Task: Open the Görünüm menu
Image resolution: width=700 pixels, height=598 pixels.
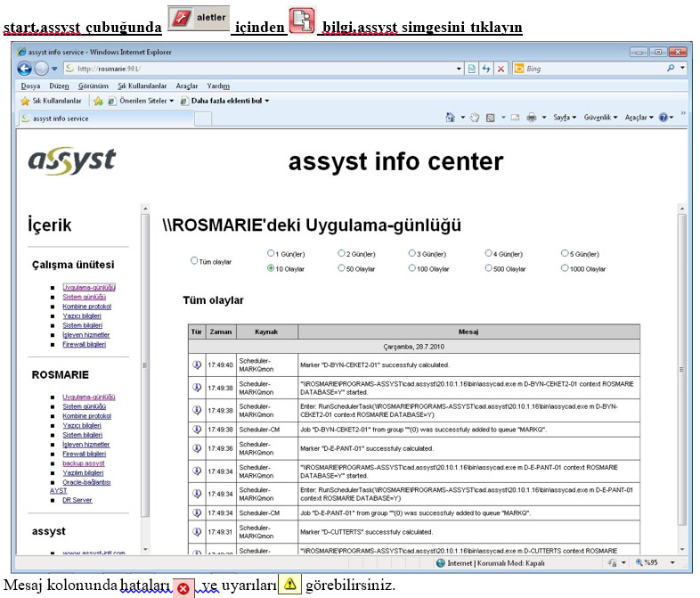Action: (x=94, y=86)
